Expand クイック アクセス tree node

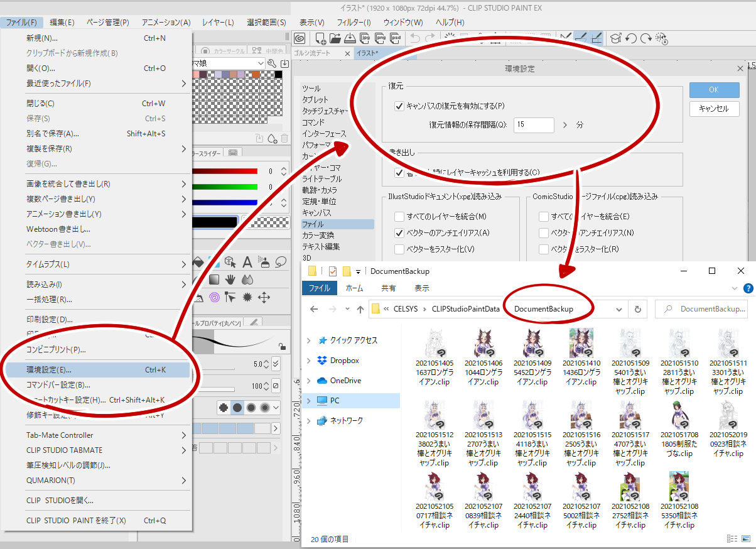[308, 340]
